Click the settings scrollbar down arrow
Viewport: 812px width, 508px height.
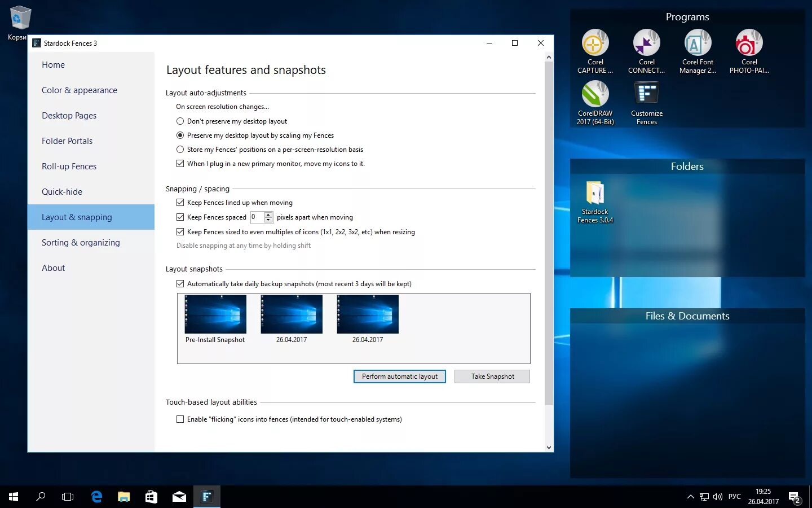pos(549,447)
